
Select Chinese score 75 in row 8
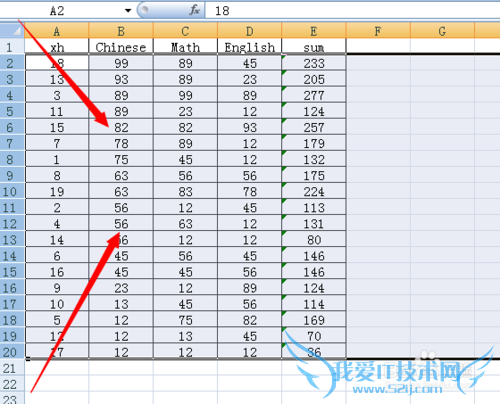pyautogui.click(x=121, y=159)
